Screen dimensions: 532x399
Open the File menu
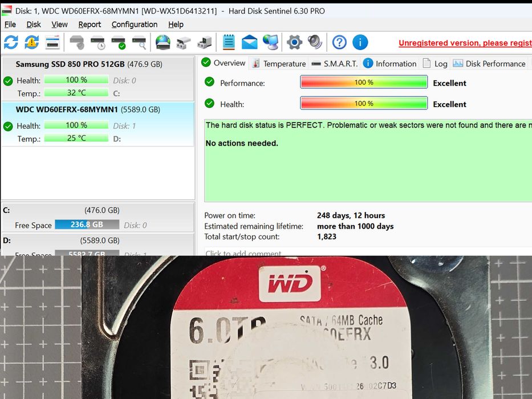10,25
